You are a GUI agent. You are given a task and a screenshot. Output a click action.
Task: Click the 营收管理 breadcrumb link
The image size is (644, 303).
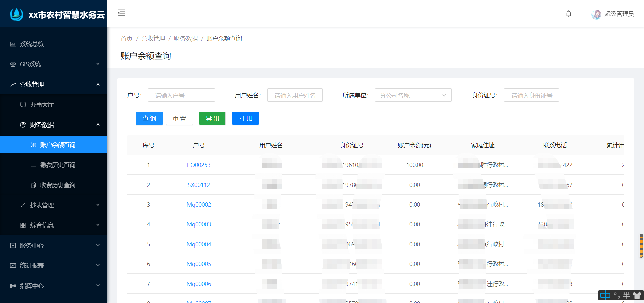pos(153,39)
